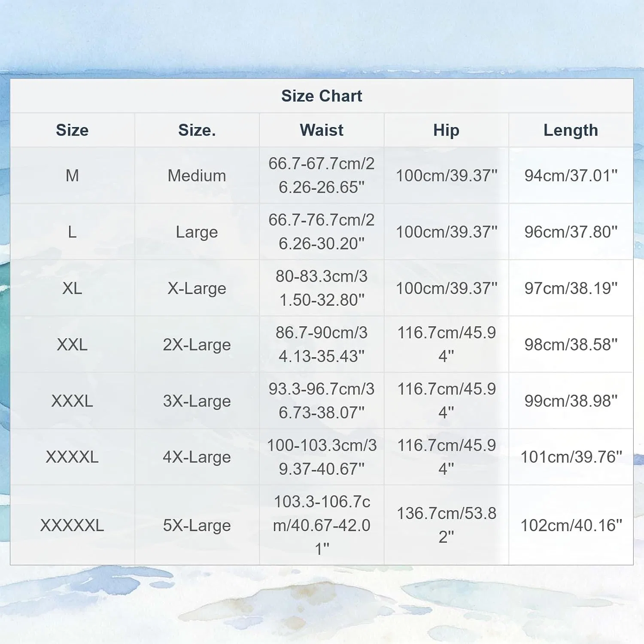Select the 'Hip' column header
This screenshot has width=644, height=644.
(446, 130)
